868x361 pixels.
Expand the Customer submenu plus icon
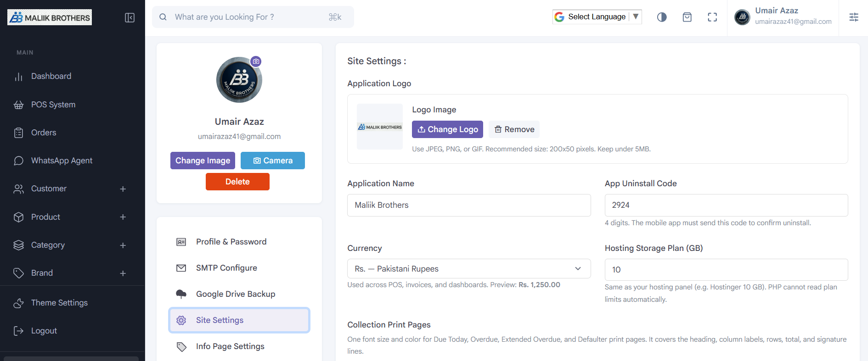click(123, 189)
